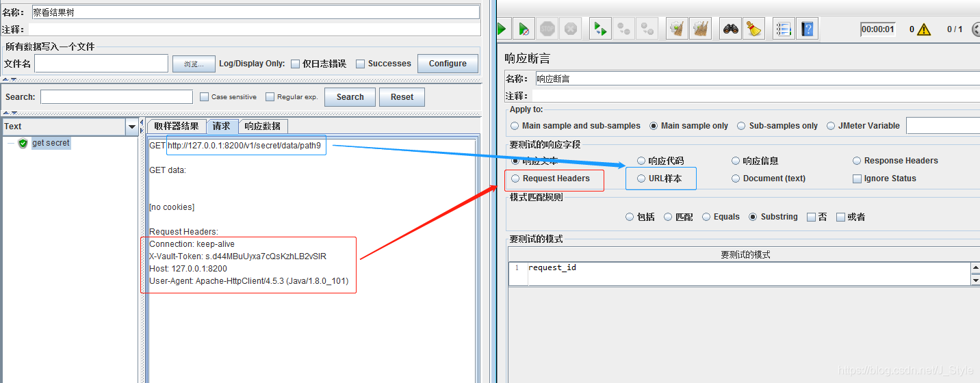Screen dimensions: 980x383
Task: Click the 注释 field in 响应断言 panel
Action: pyautogui.click(x=756, y=96)
